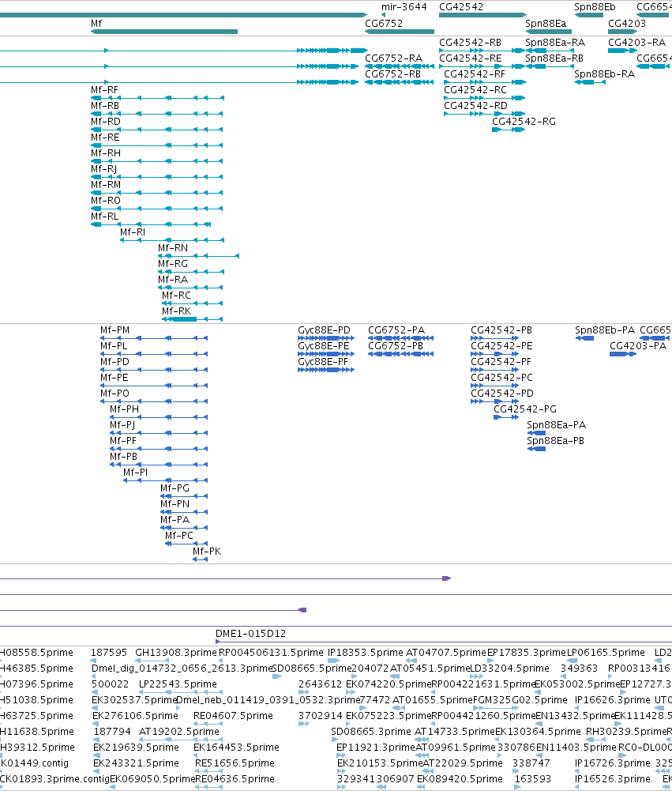
Task: Select the CG42542-RD transcript
Action: pos(485,114)
